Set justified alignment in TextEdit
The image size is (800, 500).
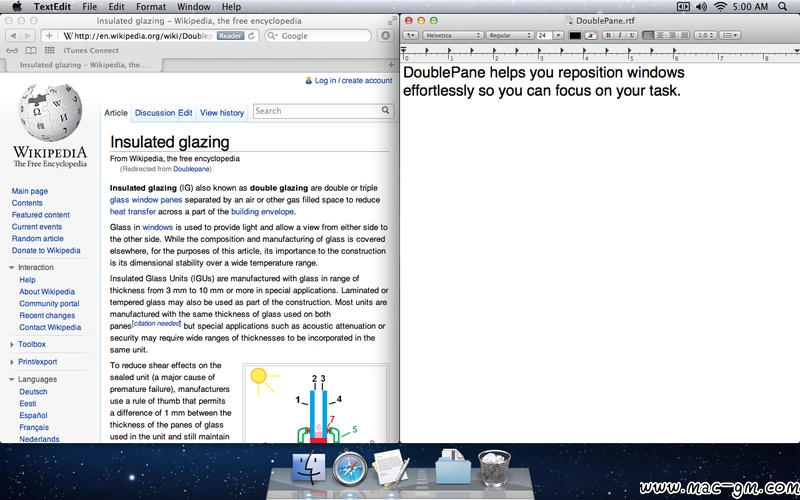[684, 35]
